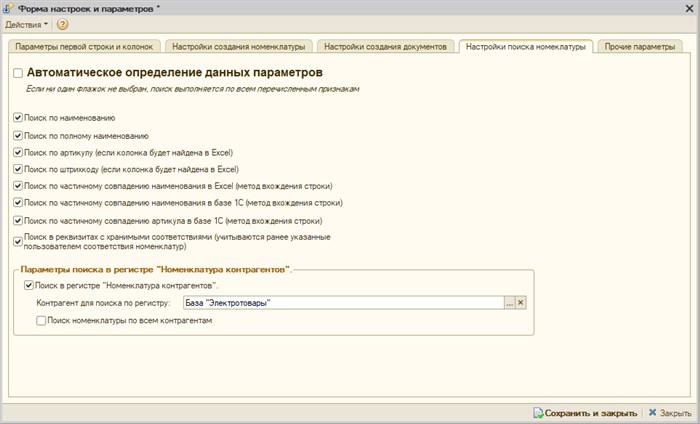This screenshot has height=424, width=700.
Task: Click the Параметры поиска в регистре group title
Action: 156,270
